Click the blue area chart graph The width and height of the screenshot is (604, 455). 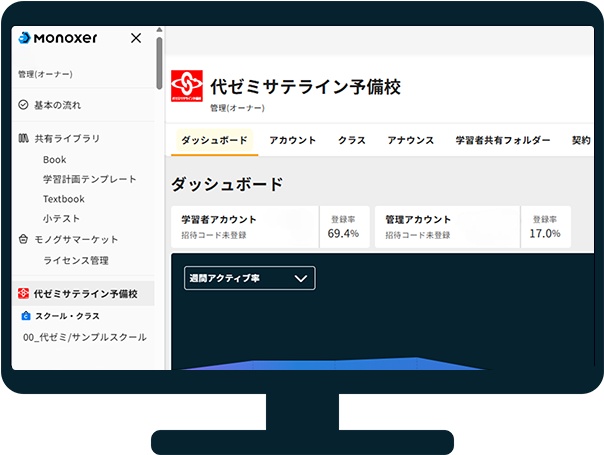[334, 364]
